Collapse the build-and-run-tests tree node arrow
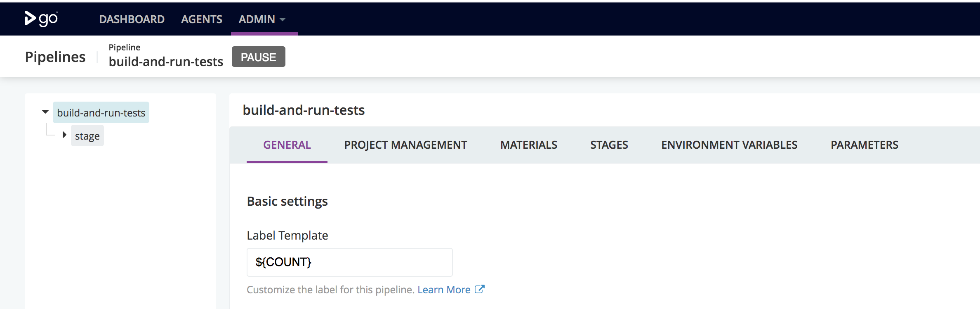 [45, 112]
